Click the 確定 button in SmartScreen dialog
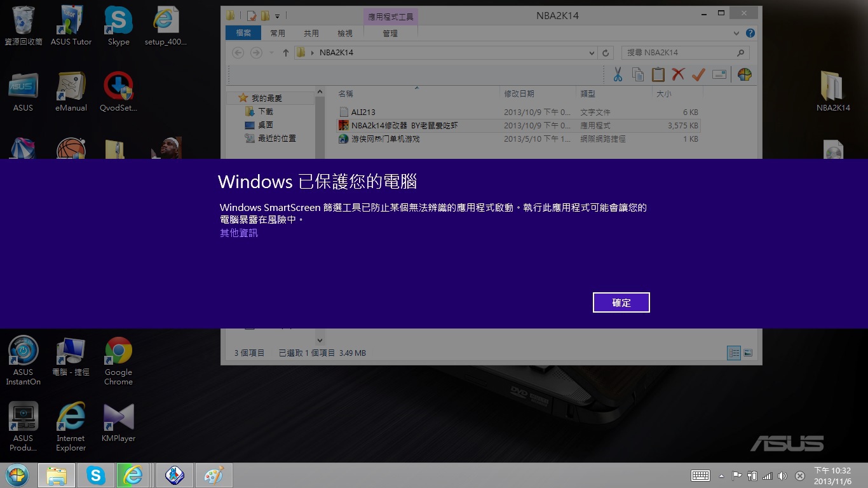 (621, 302)
